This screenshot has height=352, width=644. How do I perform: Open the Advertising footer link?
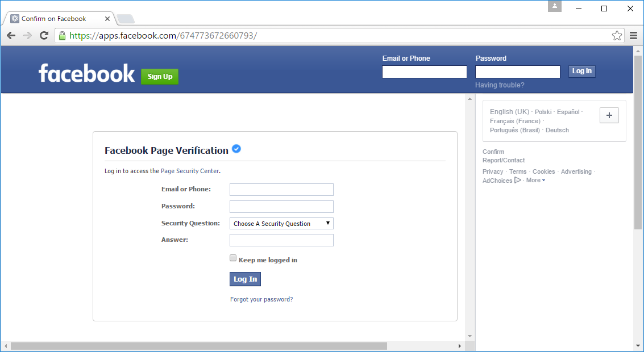pos(576,171)
